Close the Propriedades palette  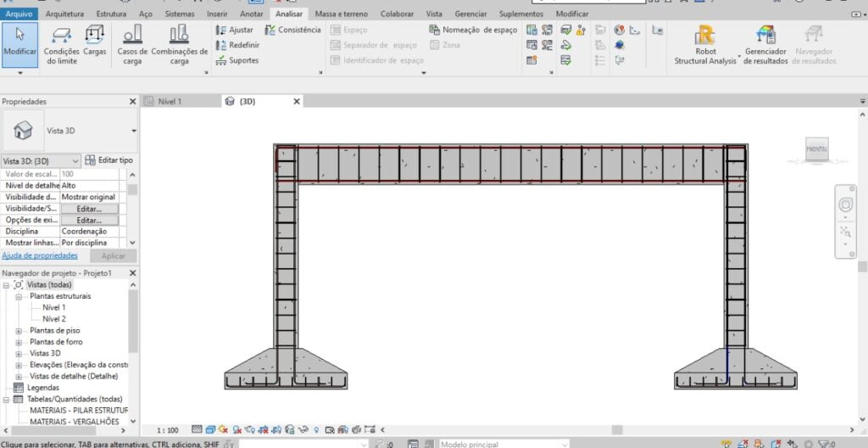[x=132, y=102]
